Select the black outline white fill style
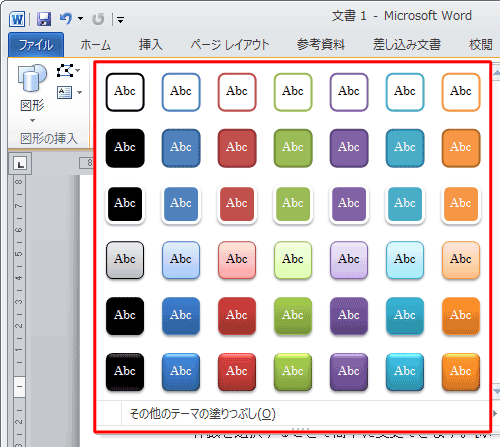Screen dimensions: 500x447 coord(125,92)
